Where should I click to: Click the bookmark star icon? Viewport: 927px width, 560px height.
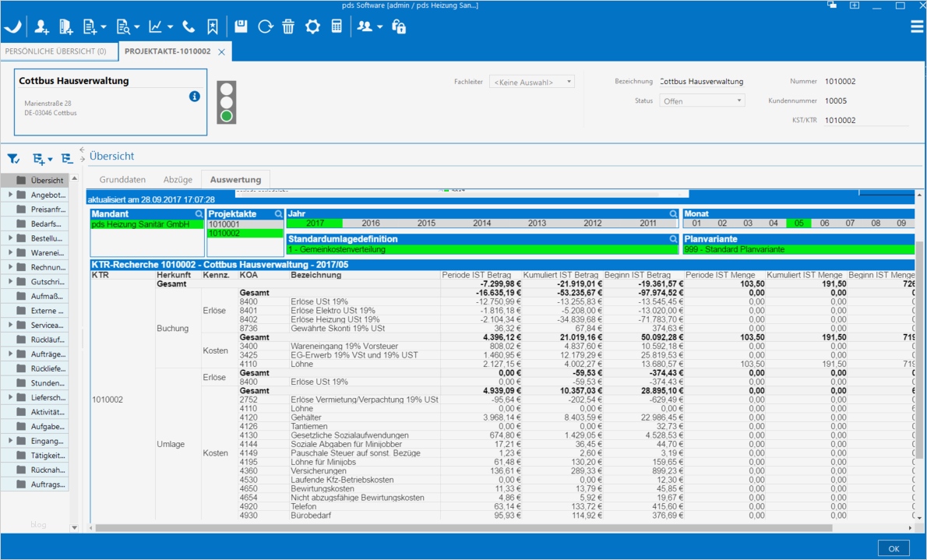(x=213, y=27)
